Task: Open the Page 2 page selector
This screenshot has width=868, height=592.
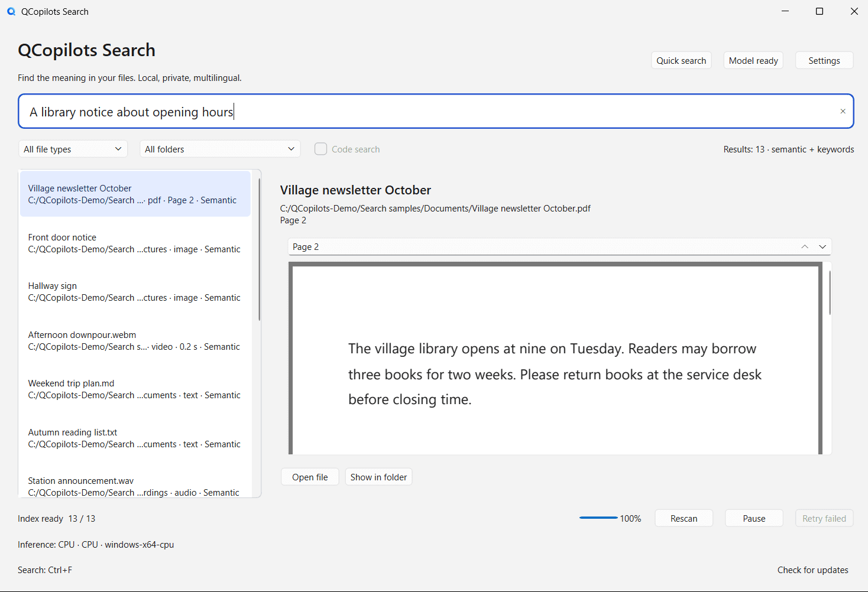Action: tap(559, 246)
